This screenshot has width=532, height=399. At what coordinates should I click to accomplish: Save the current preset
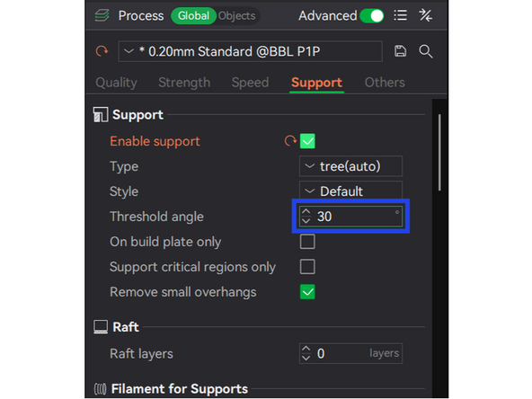(x=401, y=51)
